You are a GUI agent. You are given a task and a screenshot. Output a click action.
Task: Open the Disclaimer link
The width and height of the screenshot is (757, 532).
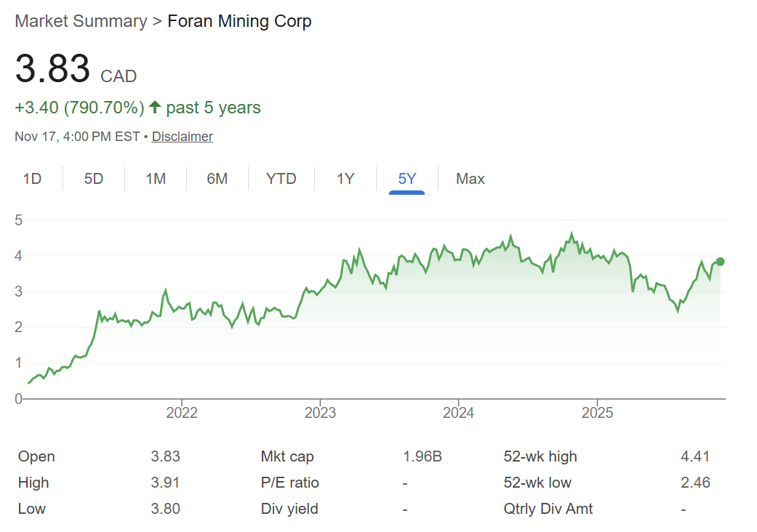click(x=183, y=137)
